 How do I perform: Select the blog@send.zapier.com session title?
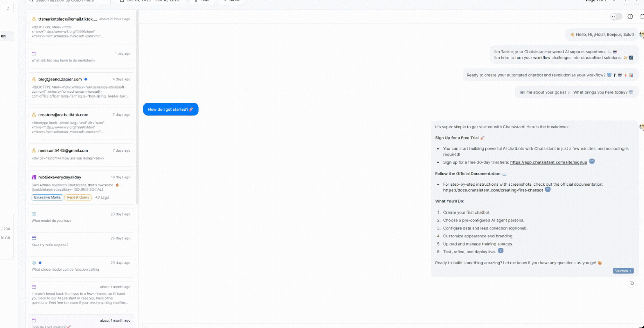tap(60, 79)
